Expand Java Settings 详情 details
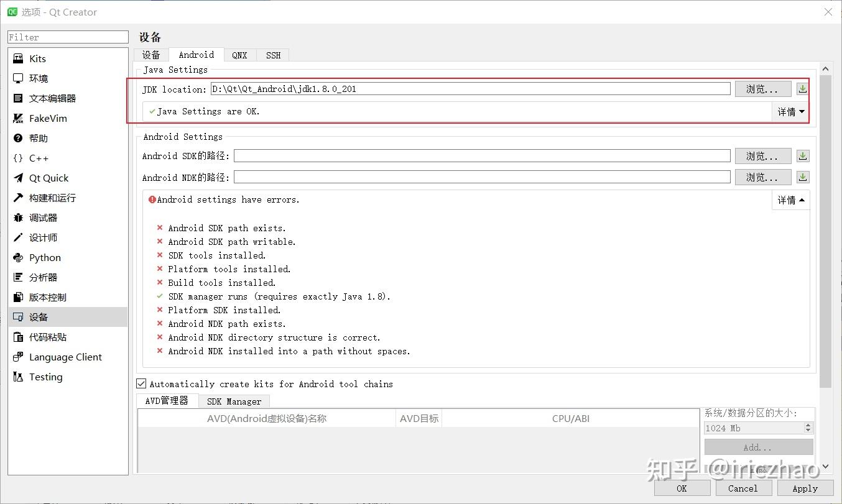The width and height of the screenshot is (842, 504). (x=791, y=112)
